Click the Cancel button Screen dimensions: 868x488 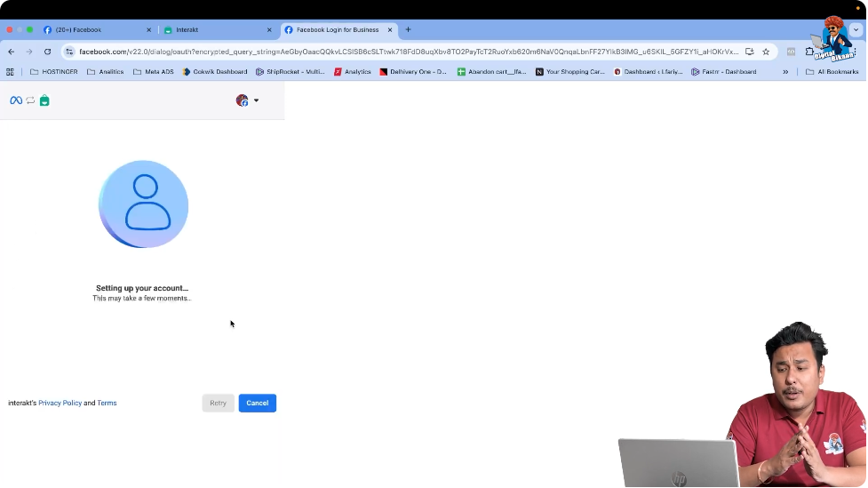pos(257,403)
